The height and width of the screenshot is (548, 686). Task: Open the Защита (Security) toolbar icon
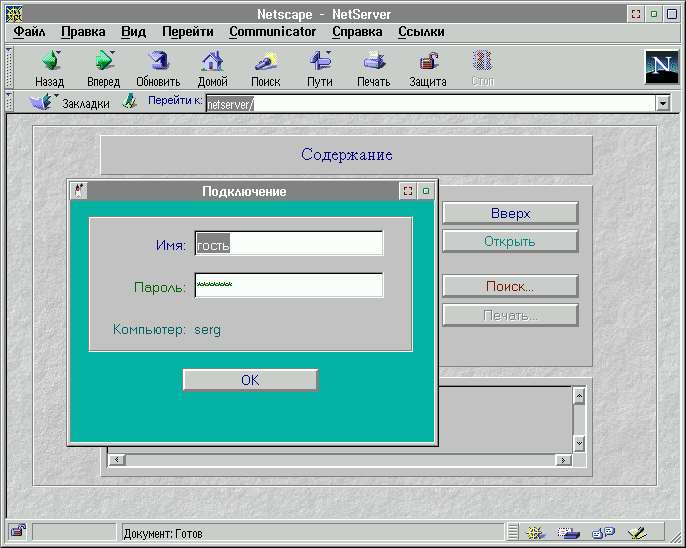428,66
